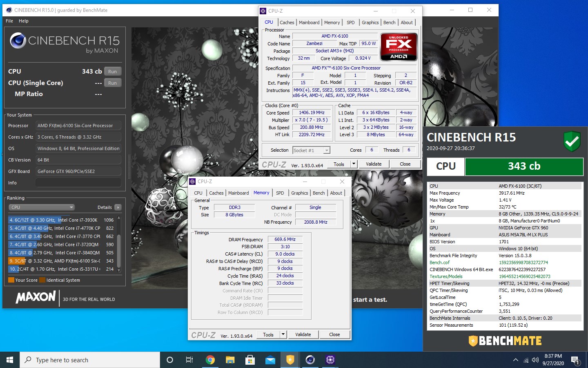The image size is (588, 368).
Task: Click the green 343 cb score bar
Action: tap(524, 166)
